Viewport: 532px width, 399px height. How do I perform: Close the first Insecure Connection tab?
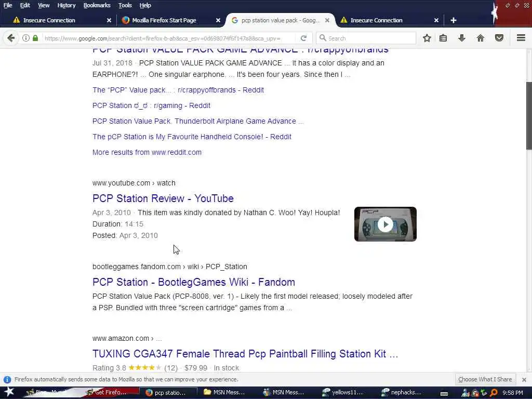tap(109, 20)
